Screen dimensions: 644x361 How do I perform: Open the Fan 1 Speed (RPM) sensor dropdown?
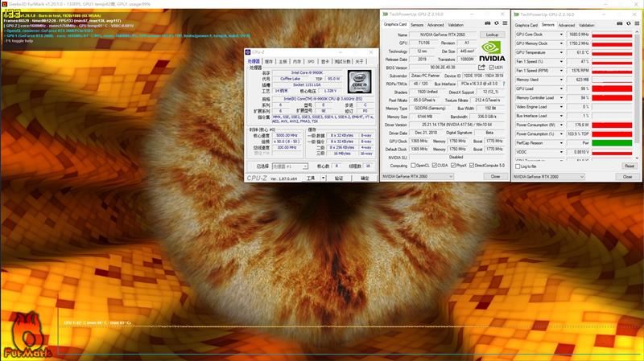(x=561, y=71)
